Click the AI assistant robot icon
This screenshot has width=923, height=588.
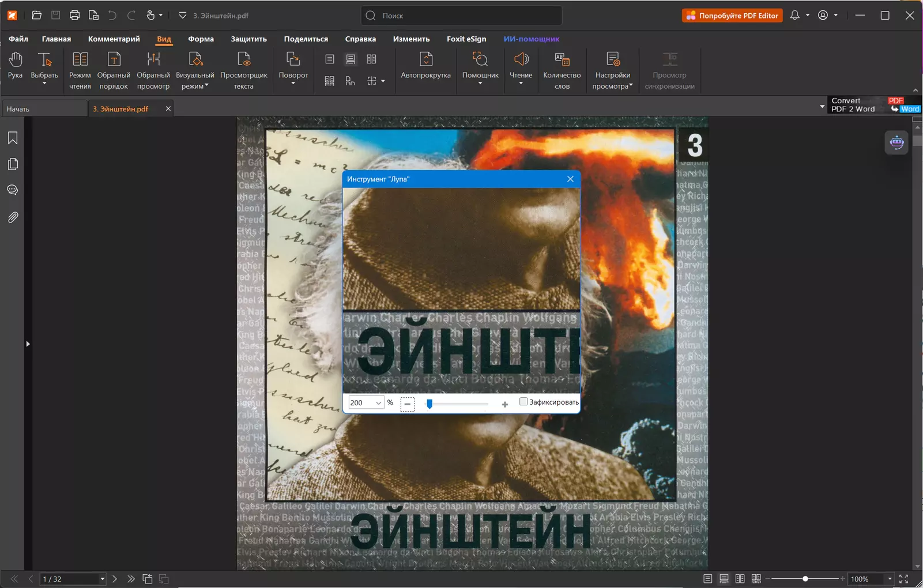coord(896,142)
